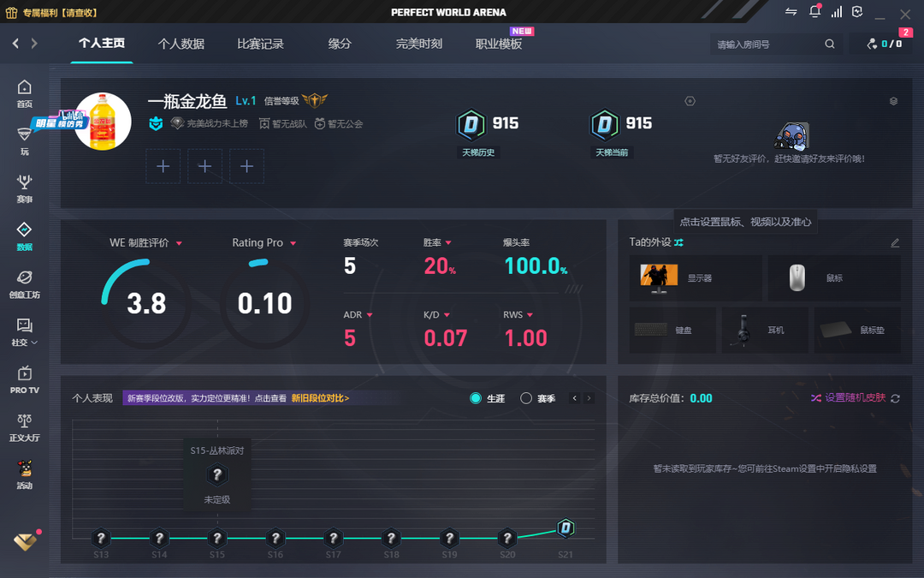Expand the 胜率 dropdown arrow

click(448, 243)
